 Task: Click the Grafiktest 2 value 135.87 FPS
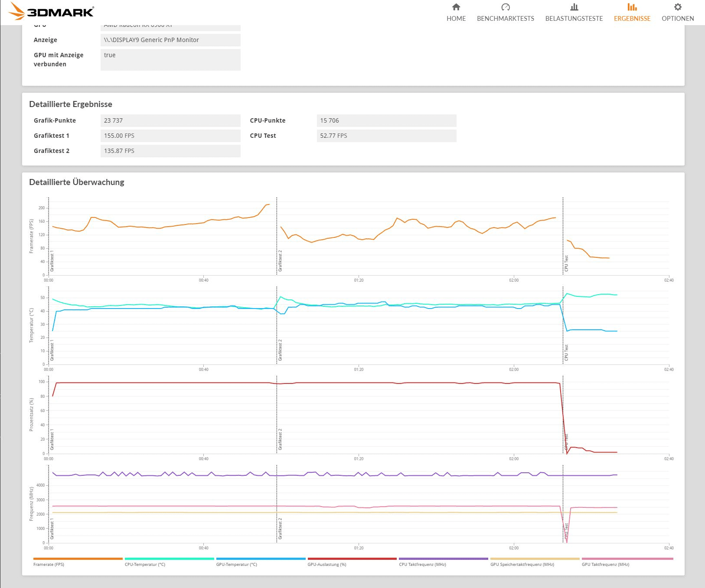(x=170, y=151)
